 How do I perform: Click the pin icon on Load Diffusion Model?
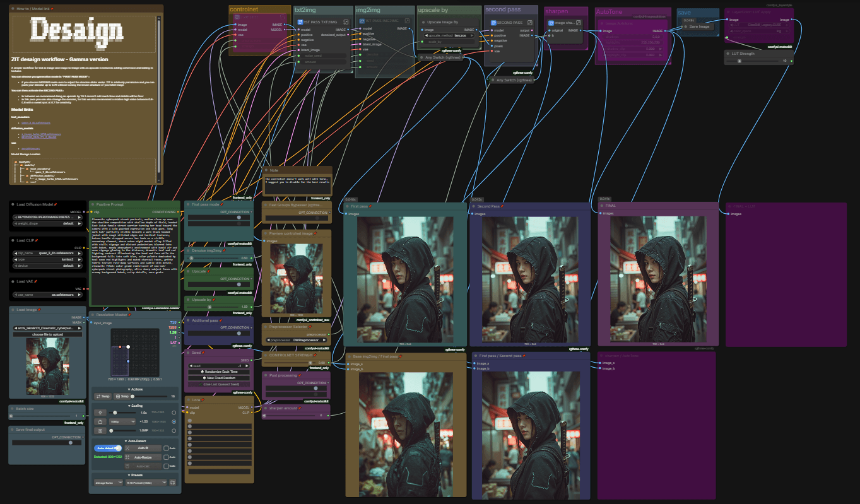point(56,204)
